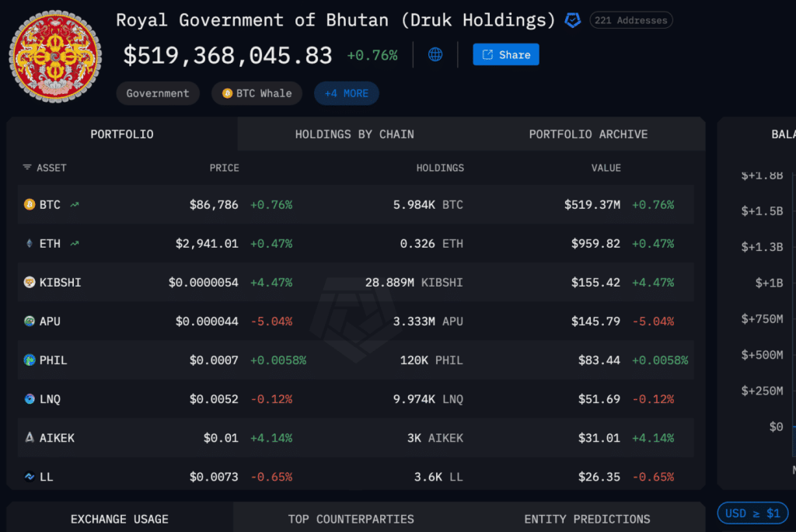The width and height of the screenshot is (796, 532).
Task: Open the globe website icon
Action: [435, 54]
